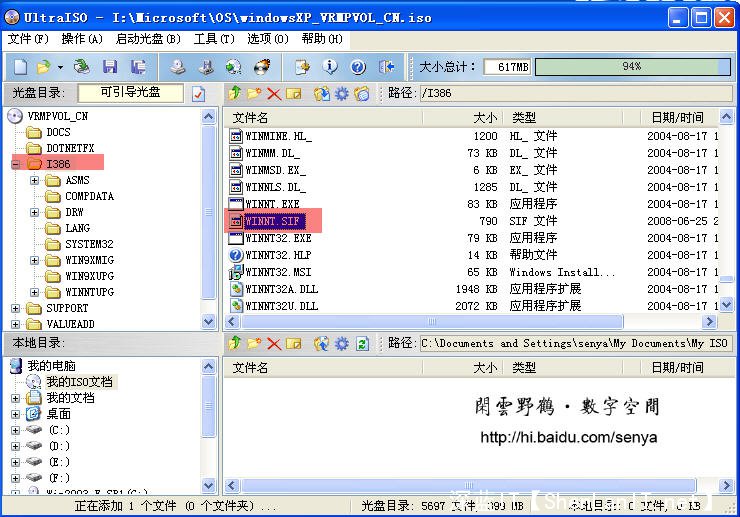Click the page-with-star icon next to the Information icon
The image size is (740, 517).
coord(302,67)
